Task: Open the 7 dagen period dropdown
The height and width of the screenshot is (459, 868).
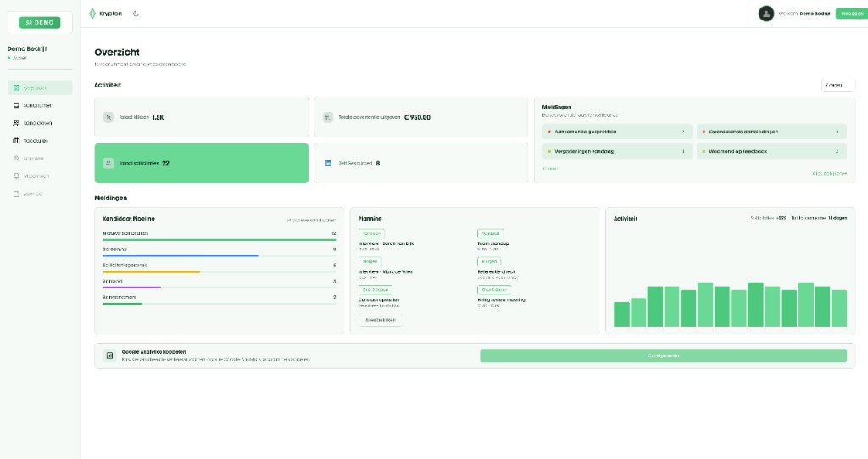Action: pos(838,85)
